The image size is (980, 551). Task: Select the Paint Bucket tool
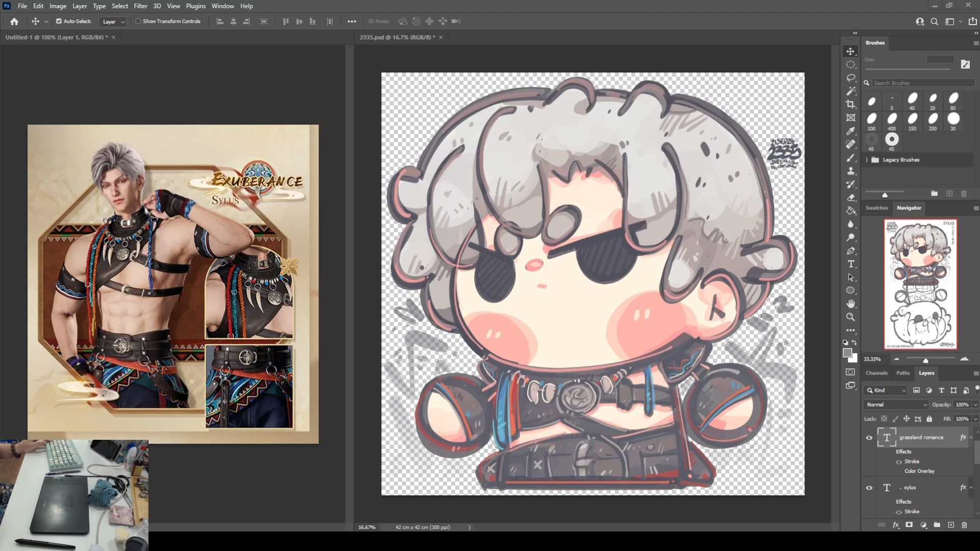[x=850, y=211]
